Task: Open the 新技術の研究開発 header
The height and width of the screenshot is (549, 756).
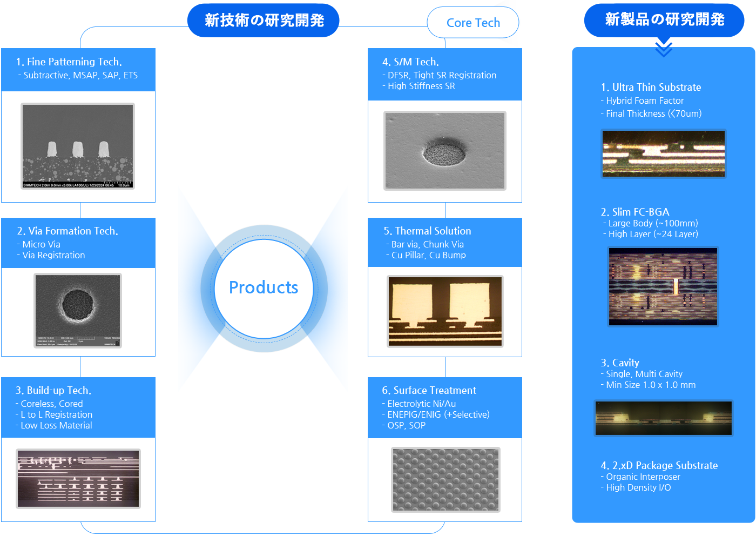Action: click(263, 19)
